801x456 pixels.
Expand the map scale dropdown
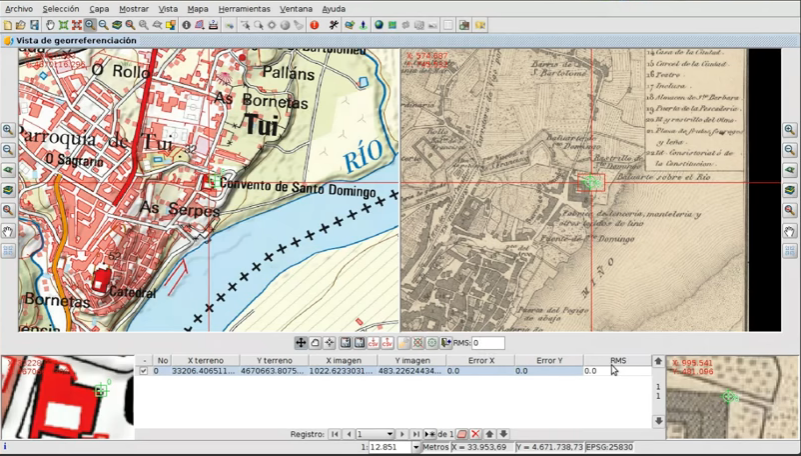pyautogui.click(x=415, y=447)
